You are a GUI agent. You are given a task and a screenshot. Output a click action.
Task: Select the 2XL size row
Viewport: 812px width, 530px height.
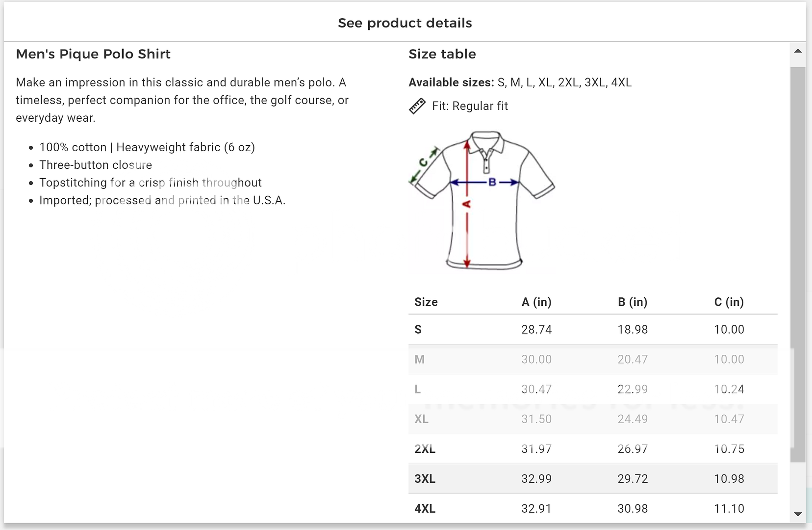pyautogui.click(x=592, y=450)
